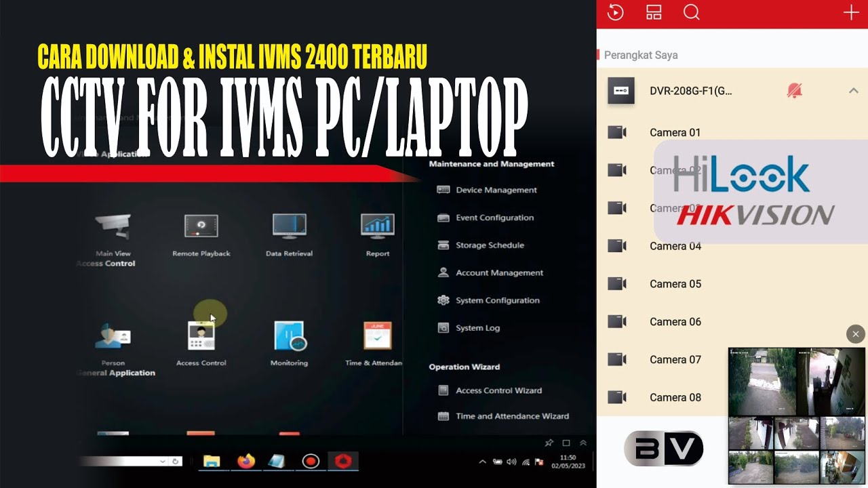Open the Person management icon
This screenshot has width=868, height=488.
(x=113, y=335)
